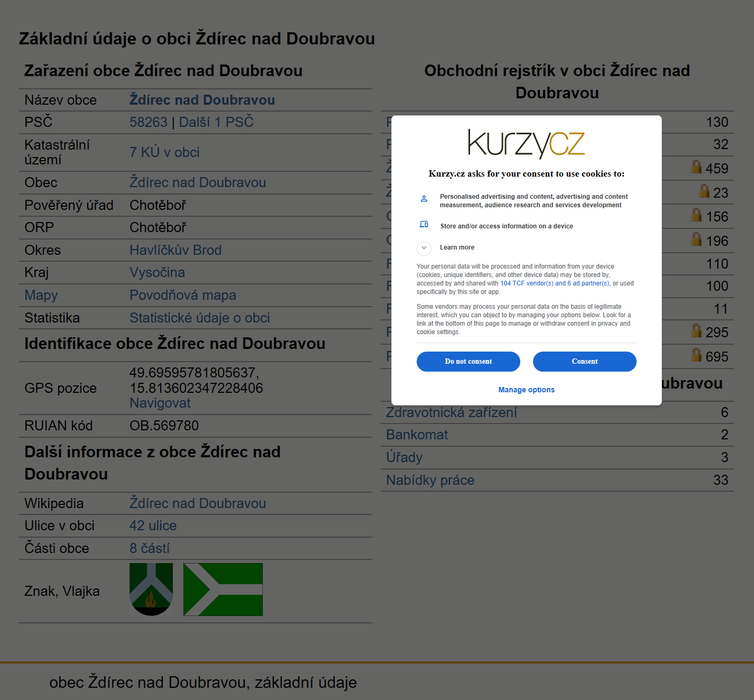Click lock icon next to 23
Screen dimensions: 754x700
[x=704, y=191]
